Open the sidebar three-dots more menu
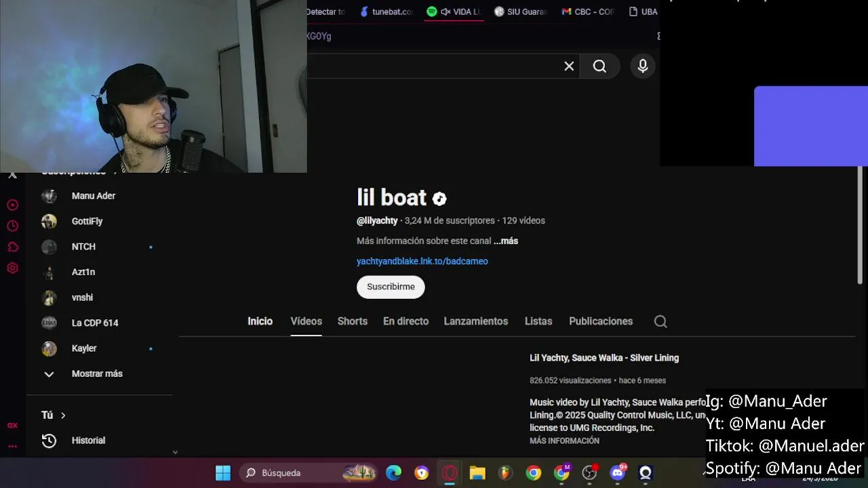Viewport: 868px width, 488px height. click(x=12, y=446)
